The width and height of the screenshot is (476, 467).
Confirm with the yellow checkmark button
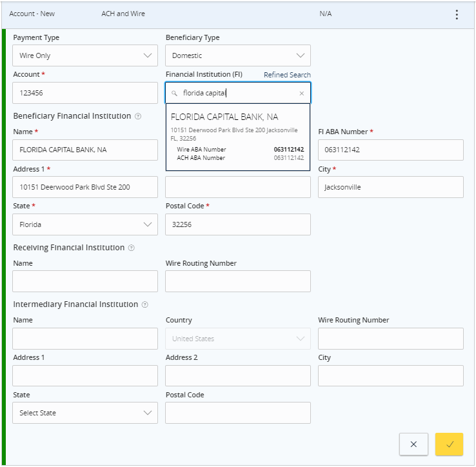[x=450, y=444]
